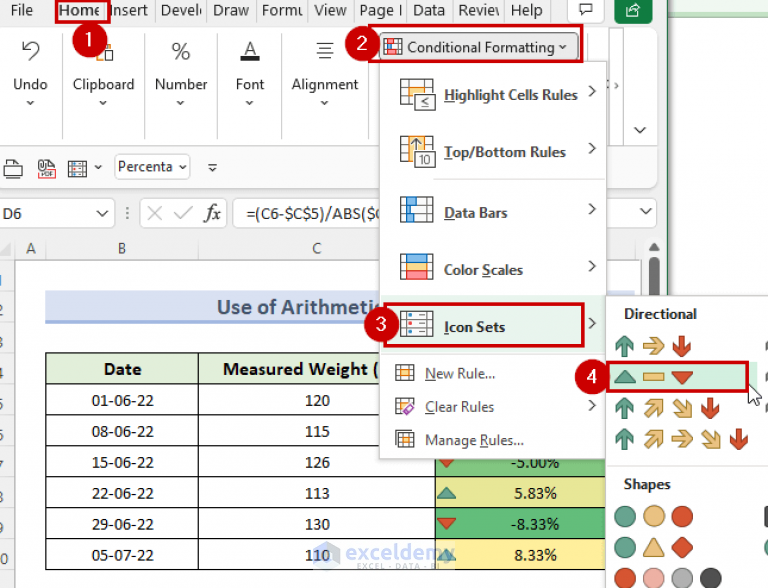Viewport: 768px width, 588px height.
Task: Open the Name Box dropdown for D6
Action: pyautogui.click(x=102, y=214)
